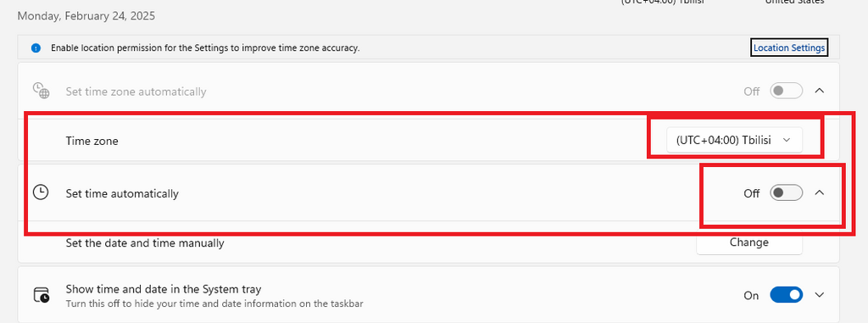Click the calendar-clock icon for System tray option
This screenshot has width=868, height=323.
click(41, 295)
